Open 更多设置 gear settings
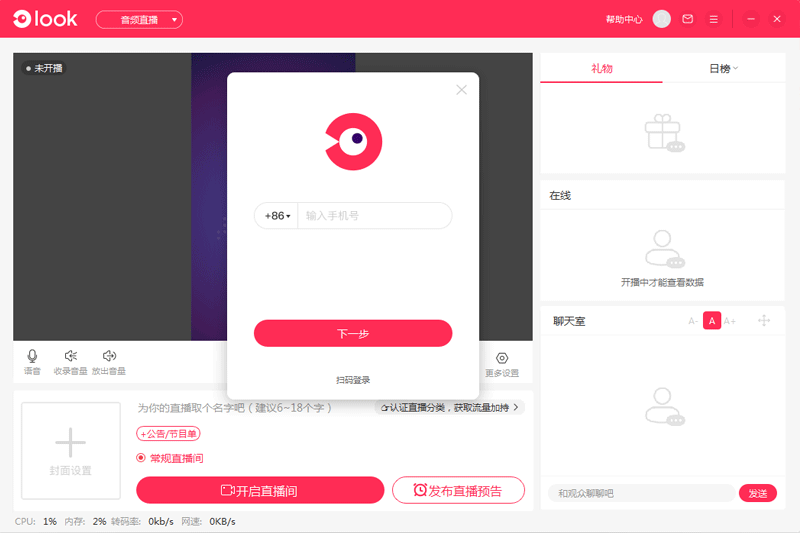Screen dimensions: 800x533 pos(502,359)
